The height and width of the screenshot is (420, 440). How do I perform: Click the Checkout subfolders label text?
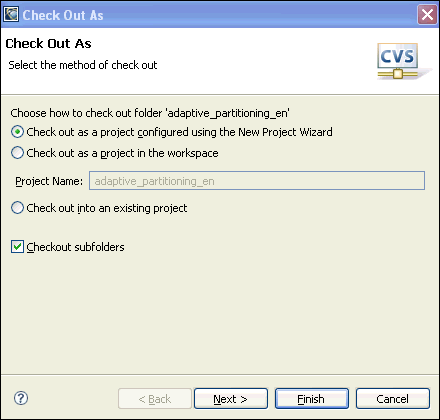(75, 247)
